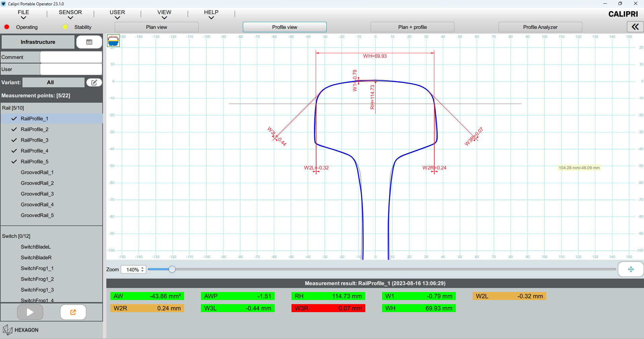Click the orange W2R result cell

point(147,308)
